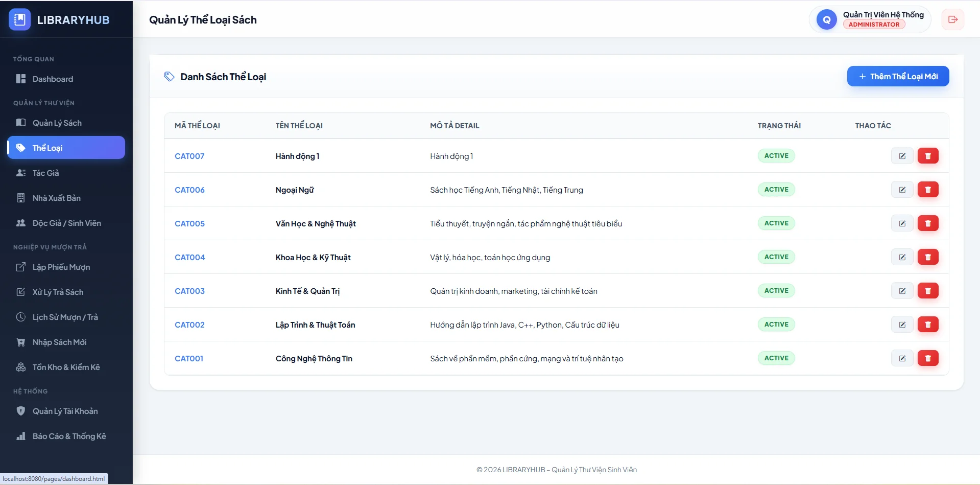
Task: Delete the CAT001 category
Action: click(x=928, y=358)
